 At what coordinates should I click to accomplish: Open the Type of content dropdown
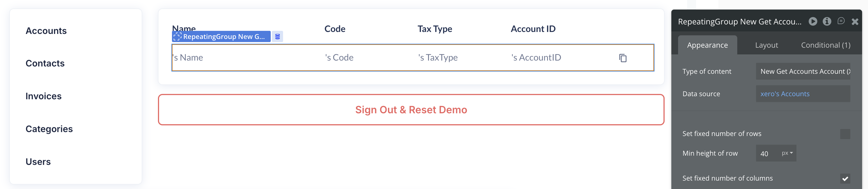point(803,72)
